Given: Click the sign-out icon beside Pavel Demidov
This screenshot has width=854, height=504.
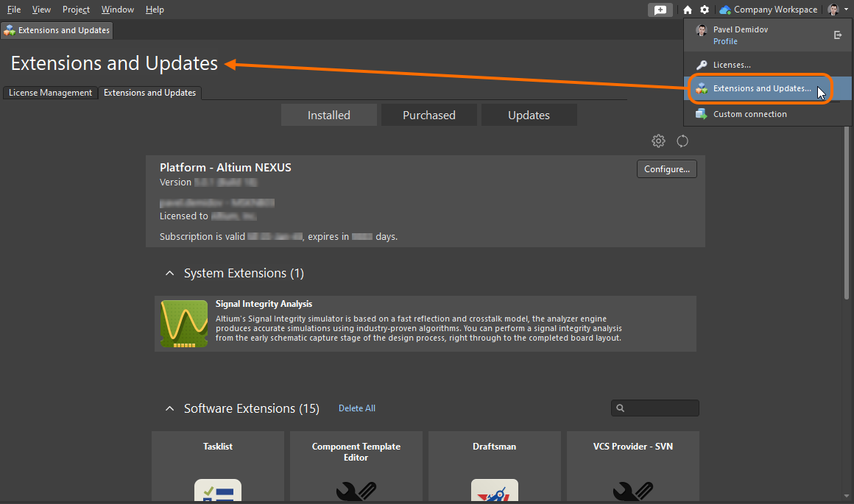Looking at the screenshot, I should [x=837, y=35].
